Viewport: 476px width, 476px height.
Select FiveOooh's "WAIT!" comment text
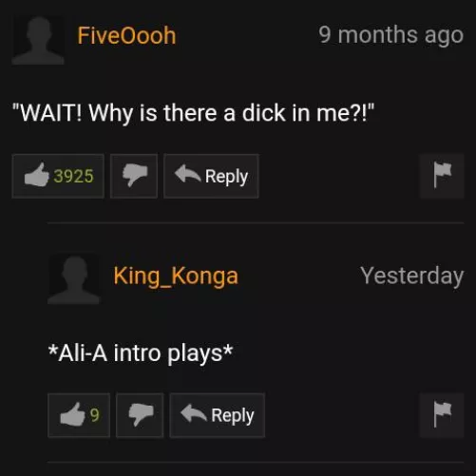(x=193, y=113)
